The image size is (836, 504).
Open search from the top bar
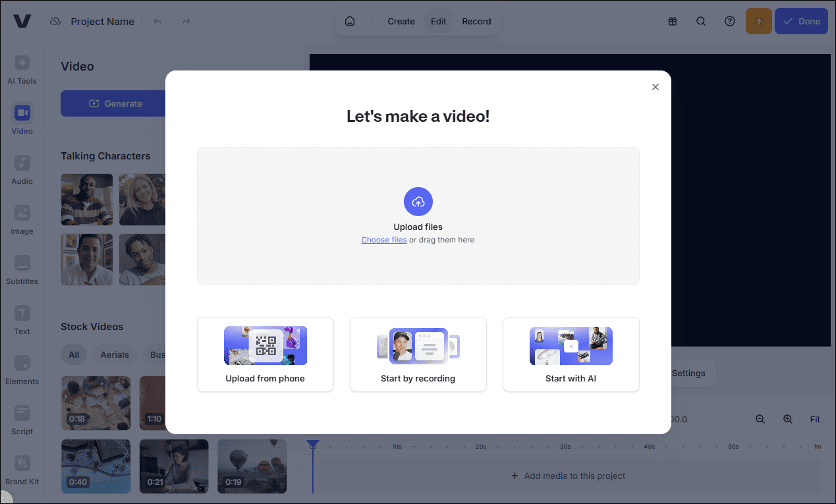(701, 21)
